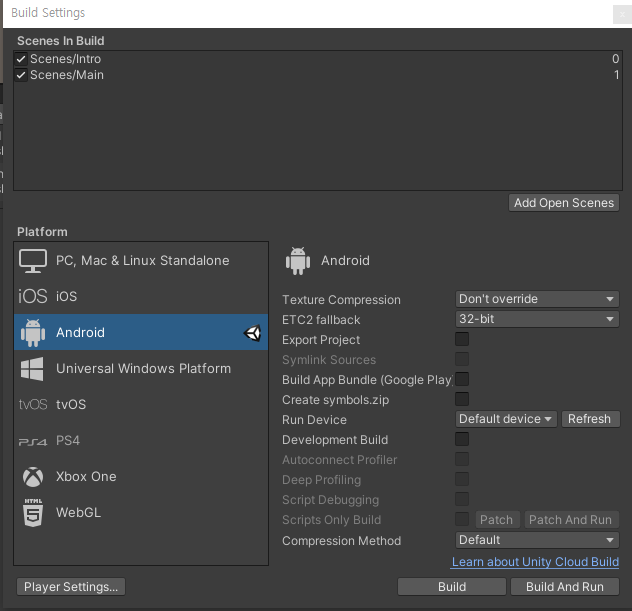Select the Xbox One platform entry
This screenshot has width=632, height=611.
pos(141,477)
